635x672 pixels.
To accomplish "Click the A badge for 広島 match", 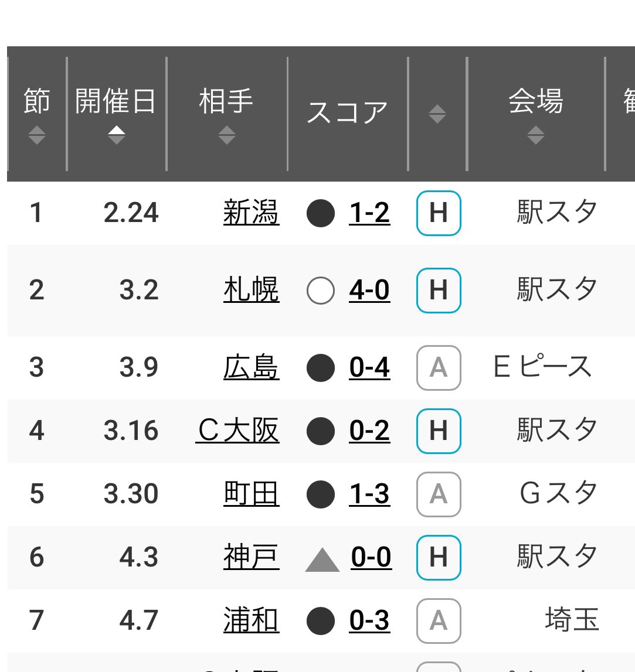I will point(439,368).
